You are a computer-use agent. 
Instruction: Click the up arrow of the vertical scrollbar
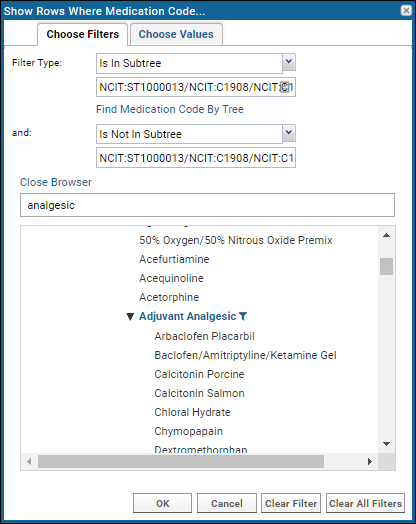387,235
